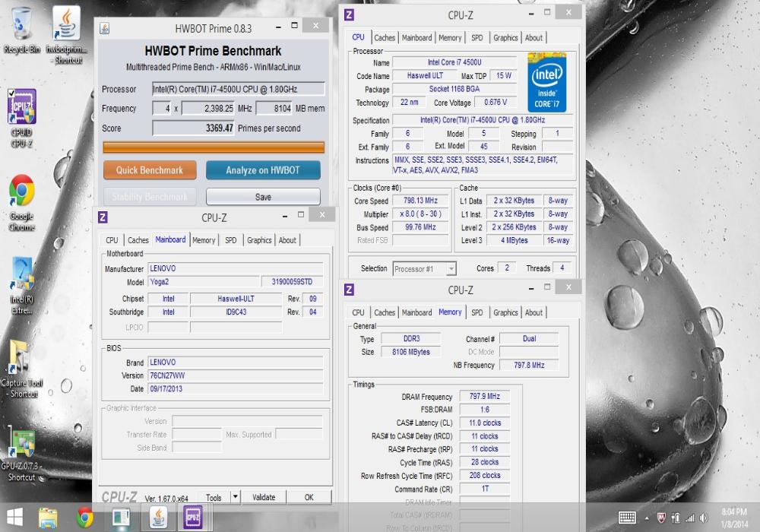Click the Intel Core i7 logo

(546, 83)
